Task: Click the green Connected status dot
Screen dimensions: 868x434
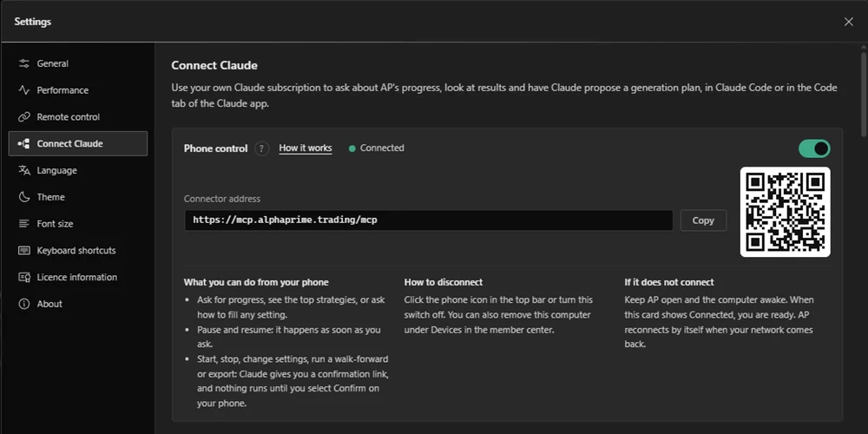Action: coord(352,148)
